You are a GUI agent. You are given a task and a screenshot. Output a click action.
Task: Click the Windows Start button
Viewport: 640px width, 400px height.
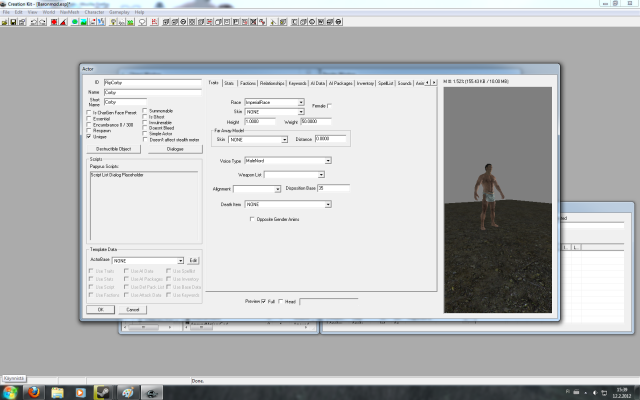8,392
